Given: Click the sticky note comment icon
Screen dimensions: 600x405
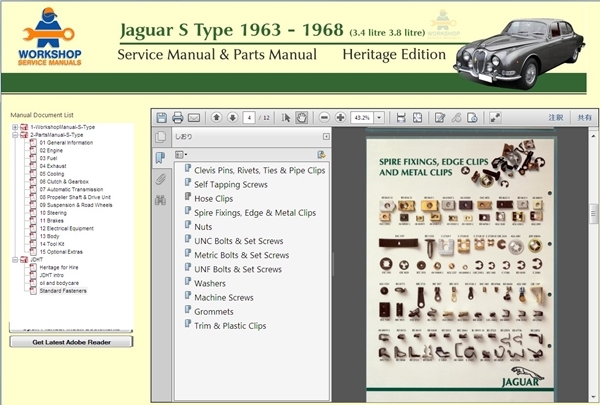Looking at the screenshot, I should point(440,118).
